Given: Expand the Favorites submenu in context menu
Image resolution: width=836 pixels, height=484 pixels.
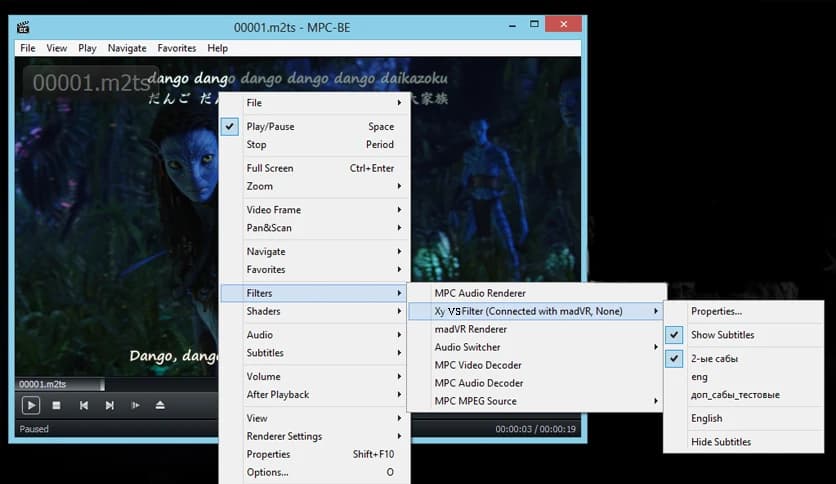Looking at the screenshot, I should coord(315,269).
